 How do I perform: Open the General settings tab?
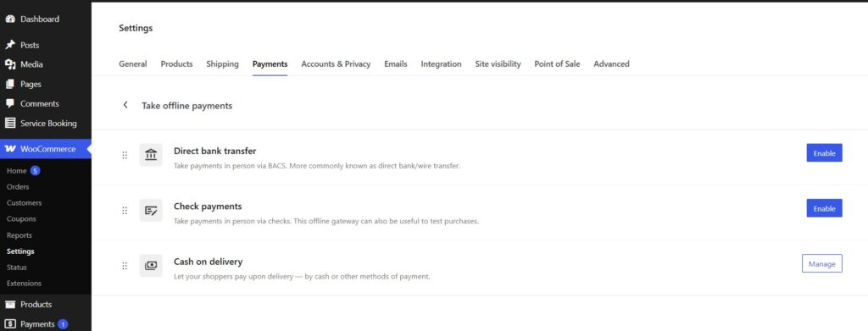click(133, 64)
